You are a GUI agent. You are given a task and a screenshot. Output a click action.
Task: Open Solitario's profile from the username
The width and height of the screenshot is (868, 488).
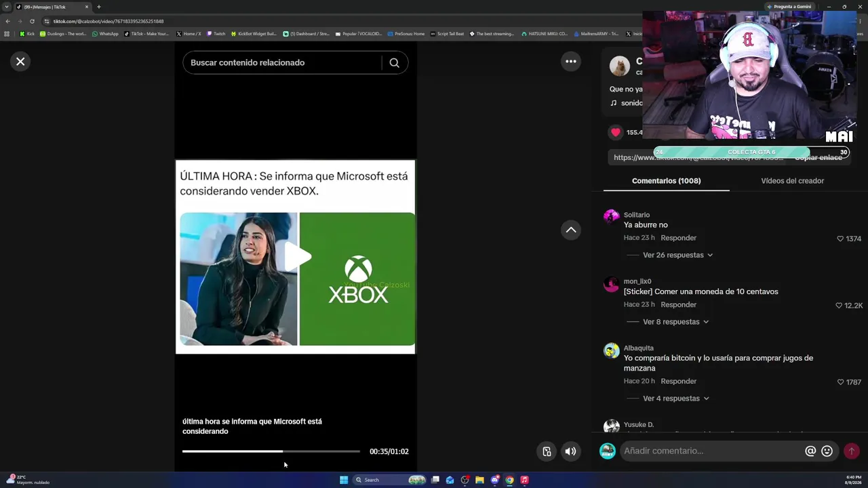[x=637, y=215]
